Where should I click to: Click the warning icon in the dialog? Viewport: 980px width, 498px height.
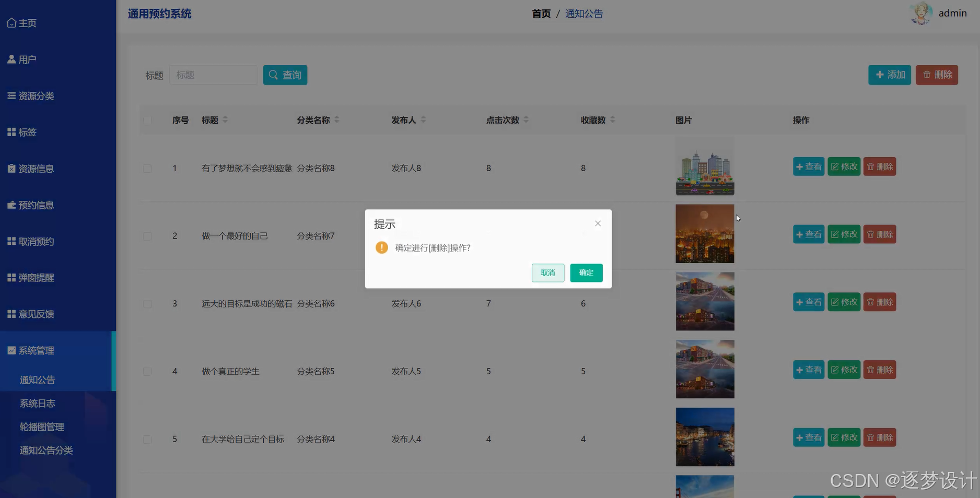click(382, 247)
